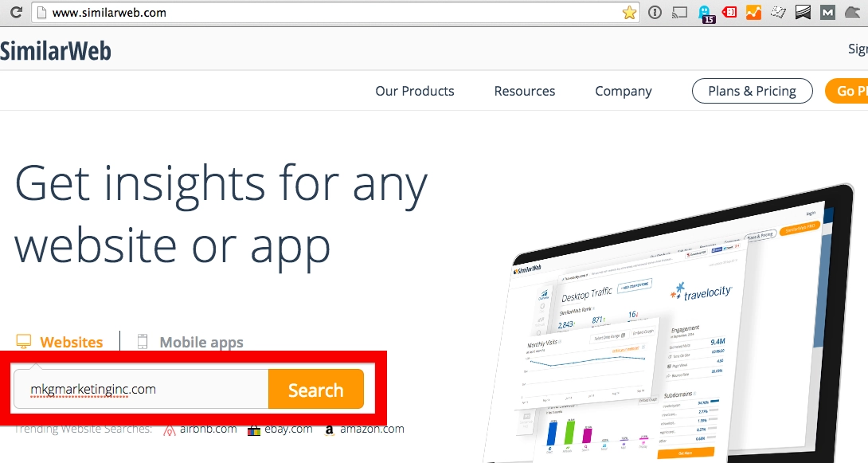Open the Resources menu
This screenshot has height=463, width=868.
click(x=524, y=91)
